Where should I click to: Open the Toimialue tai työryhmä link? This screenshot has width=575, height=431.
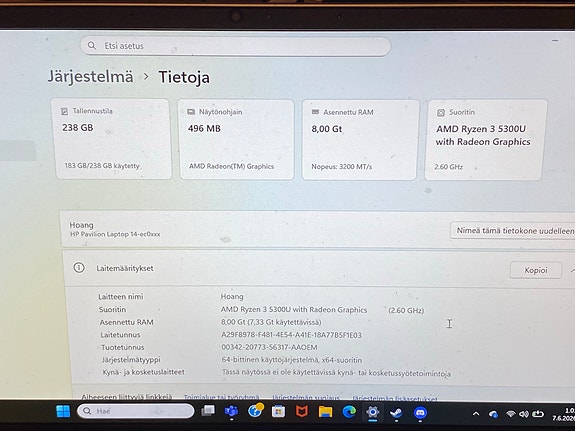221,397
